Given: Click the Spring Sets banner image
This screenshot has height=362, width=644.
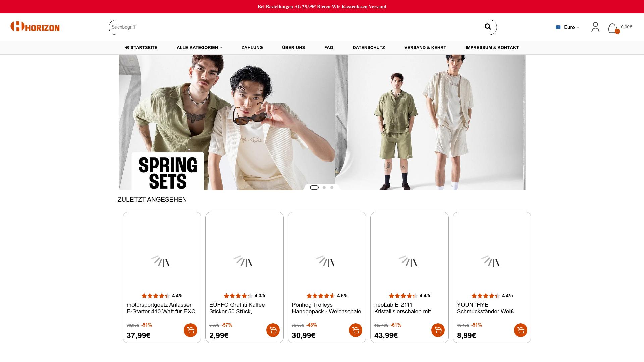Looking at the screenshot, I should [x=322, y=122].
